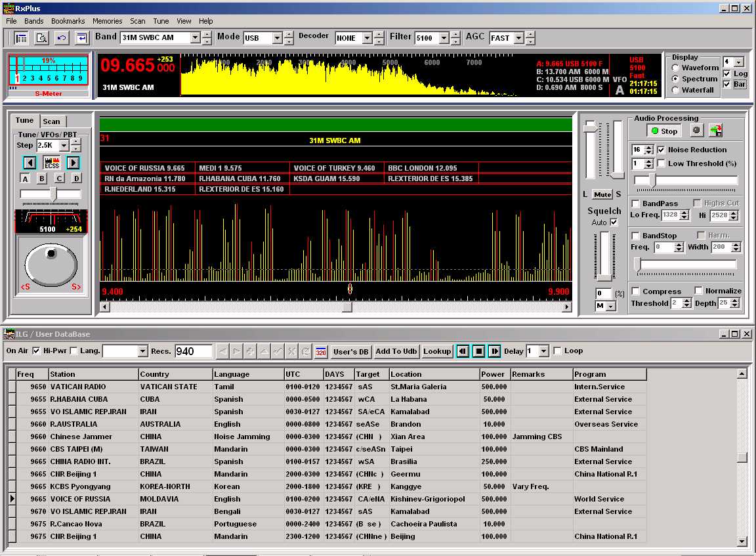The height and width of the screenshot is (556, 756).
Task: Click the Squelch vertical slider
Action: 604,256
